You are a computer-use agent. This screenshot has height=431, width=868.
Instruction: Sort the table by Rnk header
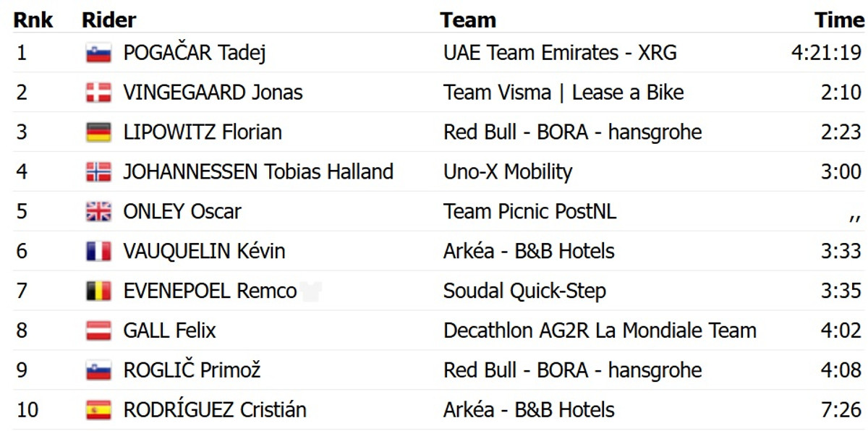tap(33, 20)
